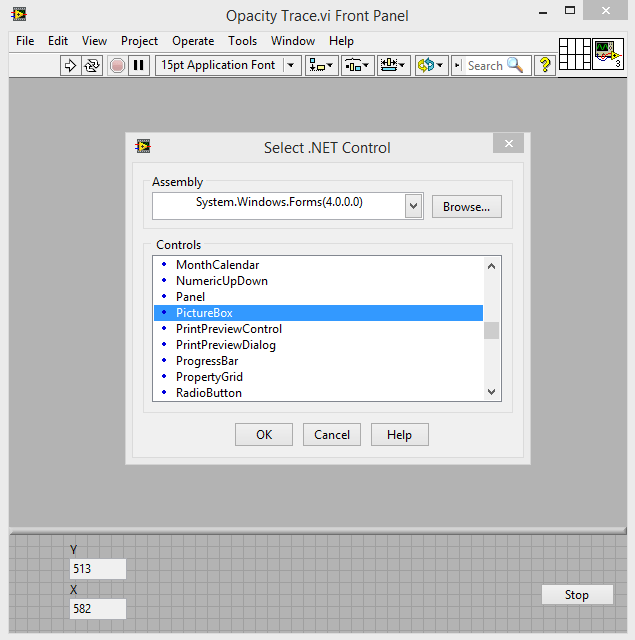Open the font dropdown arrow
This screenshot has height=640, width=635.
click(291, 65)
